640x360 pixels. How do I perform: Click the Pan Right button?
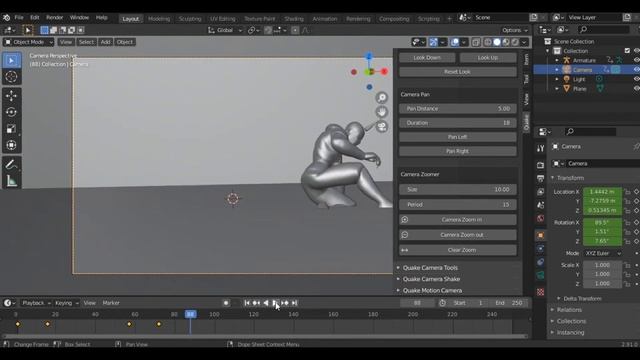458,151
